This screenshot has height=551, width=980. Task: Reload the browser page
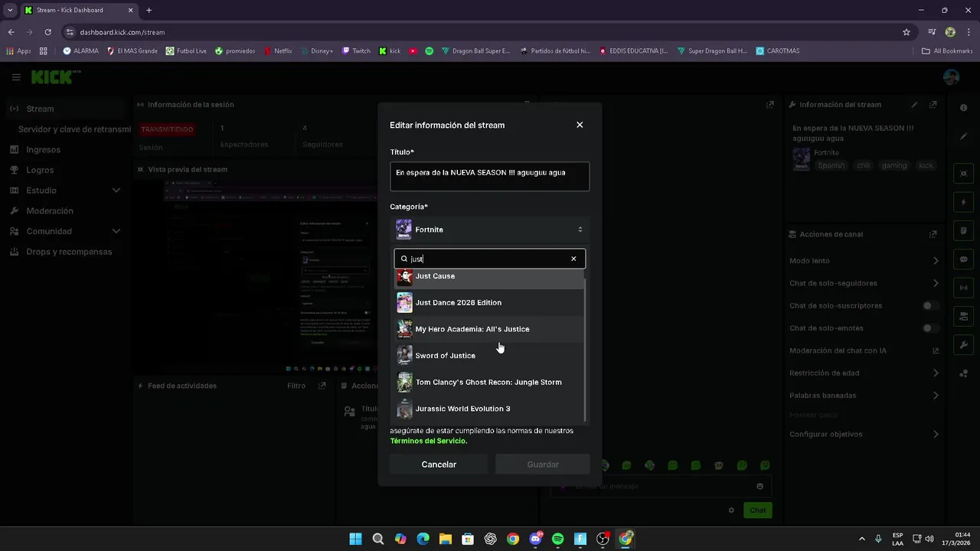coord(47,32)
